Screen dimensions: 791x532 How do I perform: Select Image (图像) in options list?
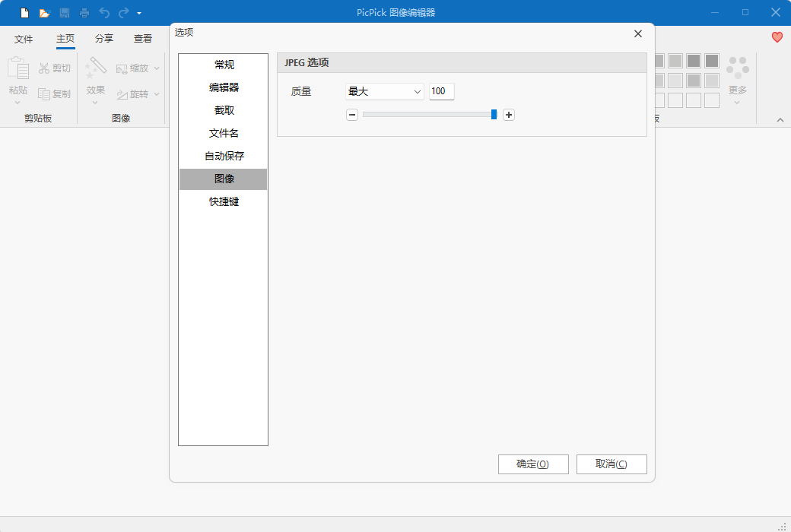(224, 179)
